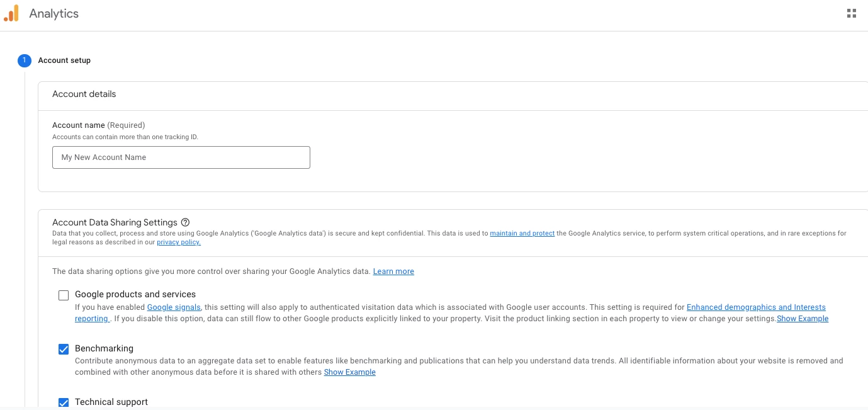Click the Account Data Sharing Settings heading
Screen dimensions: 868x410
tap(115, 222)
